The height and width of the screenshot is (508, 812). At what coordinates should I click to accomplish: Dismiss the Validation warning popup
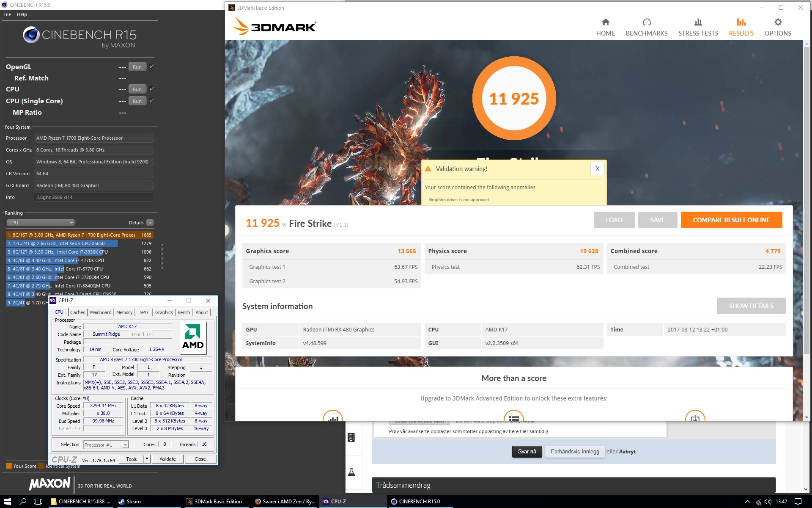point(597,168)
